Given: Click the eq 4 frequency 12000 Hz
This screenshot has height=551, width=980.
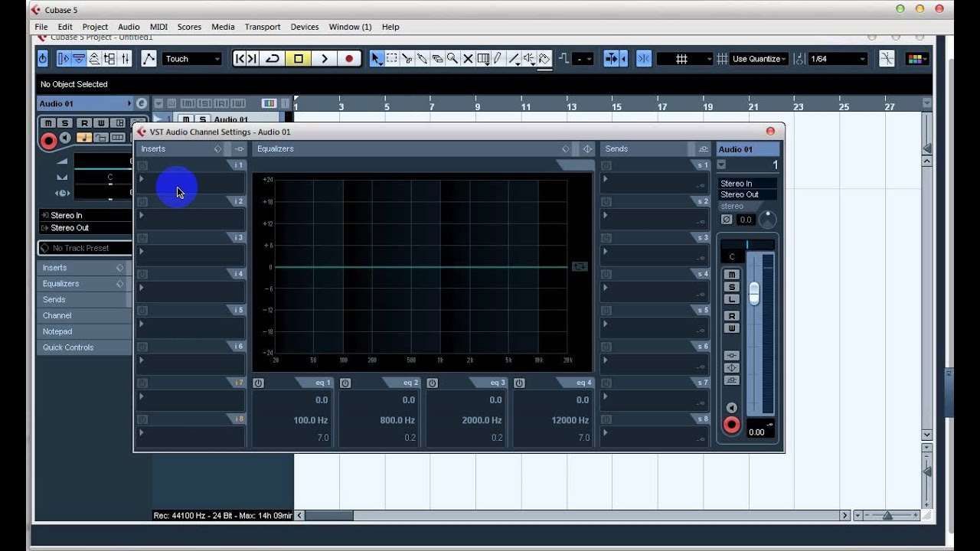Looking at the screenshot, I should pyautogui.click(x=570, y=420).
